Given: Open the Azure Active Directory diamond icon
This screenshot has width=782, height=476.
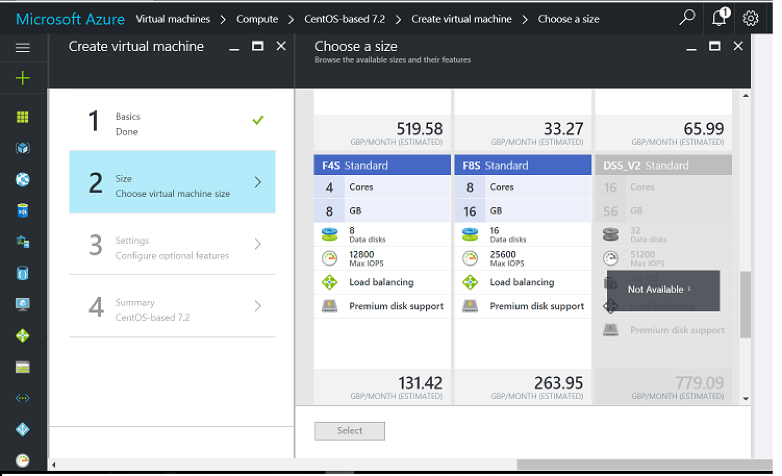Looking at the screenshot, I should (x=22, y=430).
